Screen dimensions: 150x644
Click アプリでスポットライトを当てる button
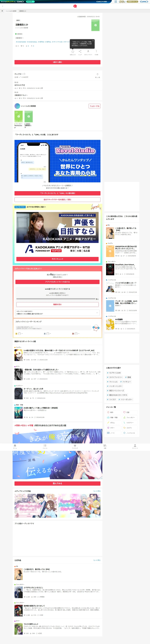click(x=57, y=282)
